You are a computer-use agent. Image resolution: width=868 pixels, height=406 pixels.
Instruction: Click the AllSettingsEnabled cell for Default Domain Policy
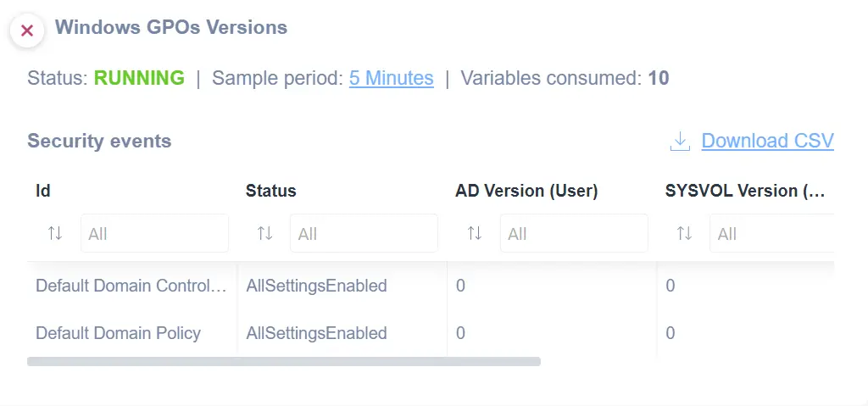click(316, 333)
